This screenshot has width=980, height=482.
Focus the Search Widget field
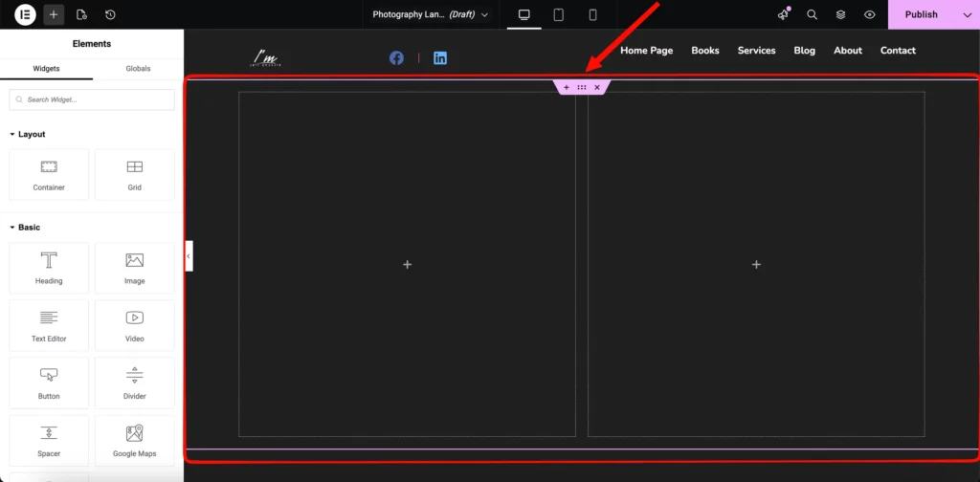pos(92,99)
